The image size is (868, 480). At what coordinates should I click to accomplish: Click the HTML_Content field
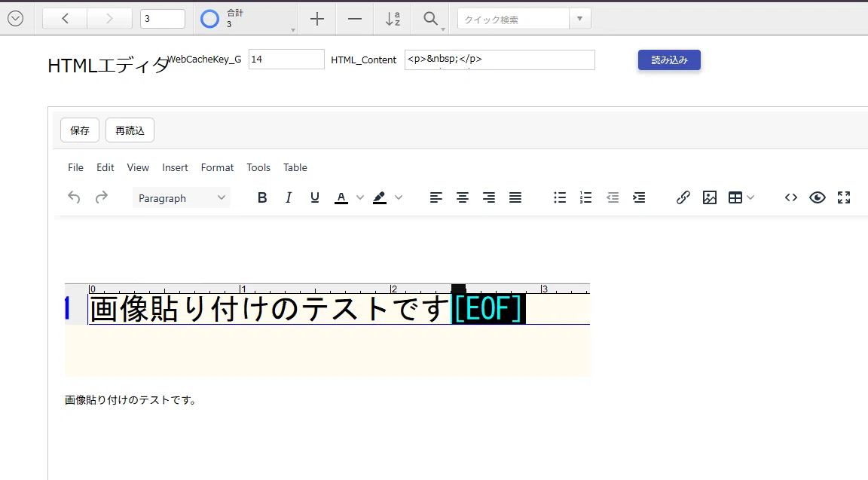[500, 60]
